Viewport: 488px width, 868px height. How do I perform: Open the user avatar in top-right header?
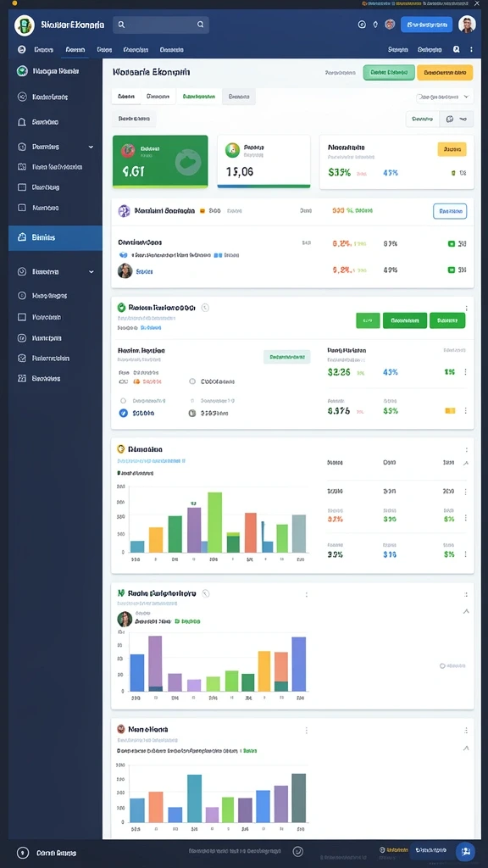[467, 25]
